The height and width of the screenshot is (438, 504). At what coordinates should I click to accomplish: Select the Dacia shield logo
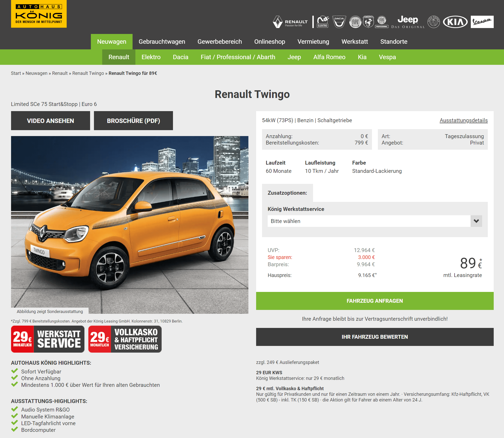(339, 22)
